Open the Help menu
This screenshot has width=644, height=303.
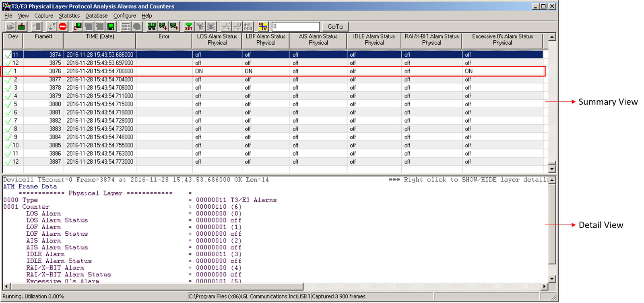tap(147, 16)
